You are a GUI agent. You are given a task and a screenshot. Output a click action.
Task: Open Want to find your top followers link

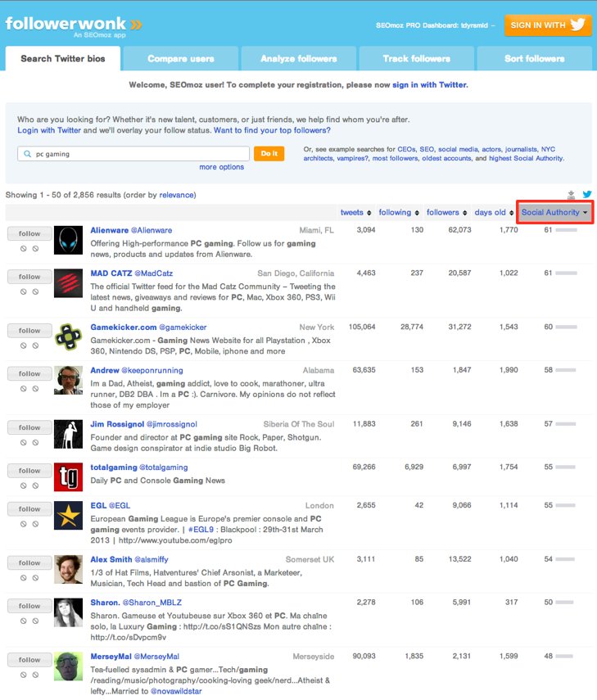[x=272, y=130]
